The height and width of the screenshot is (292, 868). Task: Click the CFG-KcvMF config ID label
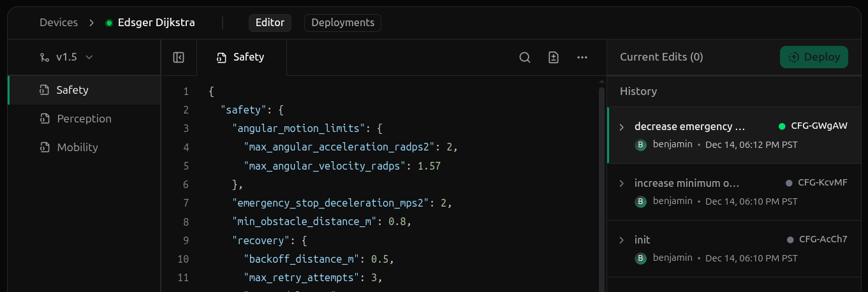[822, 182]
